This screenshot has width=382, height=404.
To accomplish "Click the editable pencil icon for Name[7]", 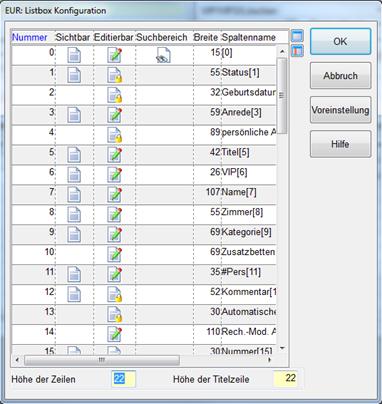I will (x=114, y=195).
